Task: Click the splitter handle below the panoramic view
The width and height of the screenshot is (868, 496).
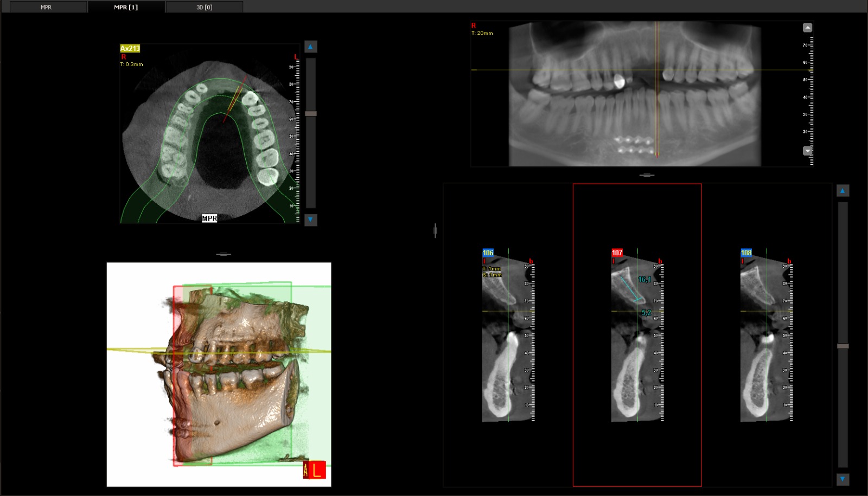Action: click(647, 175)
